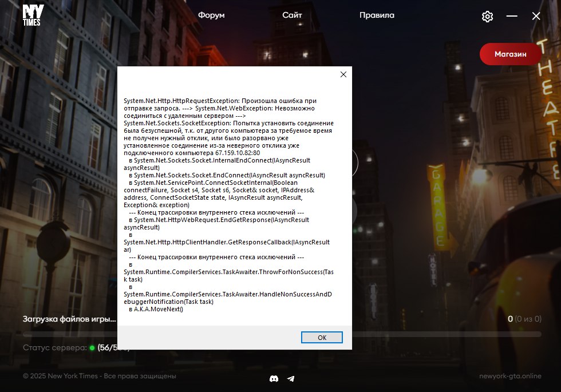The image size is (561, 392).
Task: Click the Загрузка файлов игры text
Action: coord(69,319)
